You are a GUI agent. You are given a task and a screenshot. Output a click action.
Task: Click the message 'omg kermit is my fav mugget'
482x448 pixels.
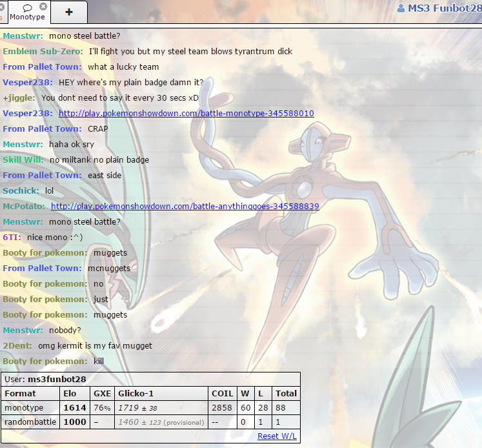coord(95,346)
